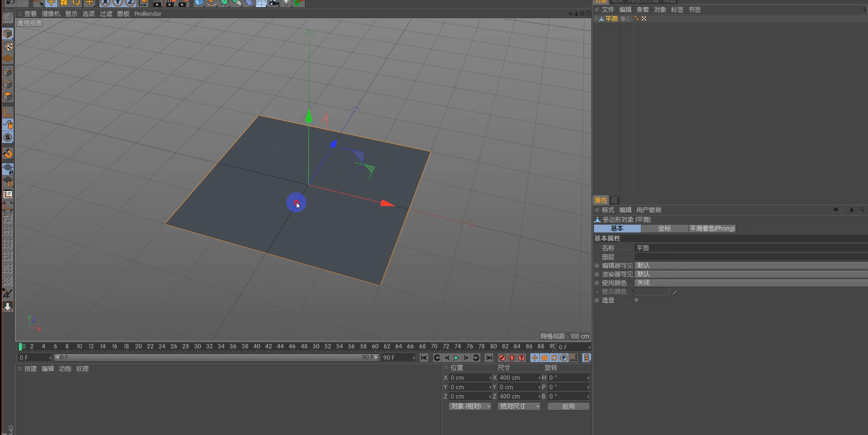The image size is (868, 435).
Task: Click the Enable Snap S icon
Action: coord(8,137)
